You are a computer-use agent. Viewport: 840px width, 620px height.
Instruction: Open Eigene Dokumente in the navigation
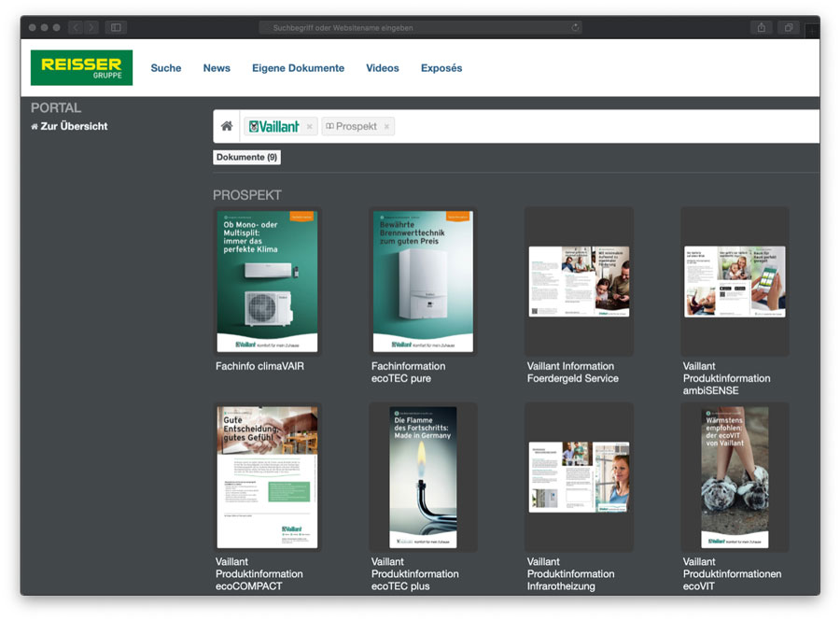(298, 68)
